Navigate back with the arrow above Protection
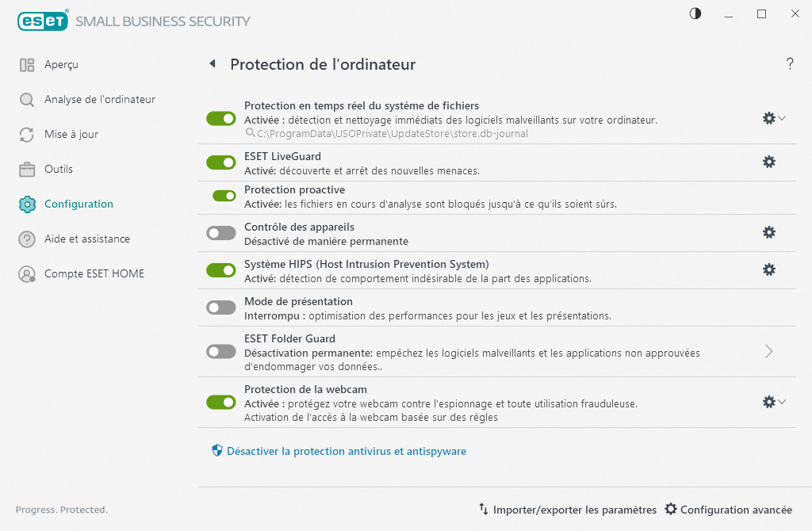Viewport: 812px width, 531px height. [212, 63]
